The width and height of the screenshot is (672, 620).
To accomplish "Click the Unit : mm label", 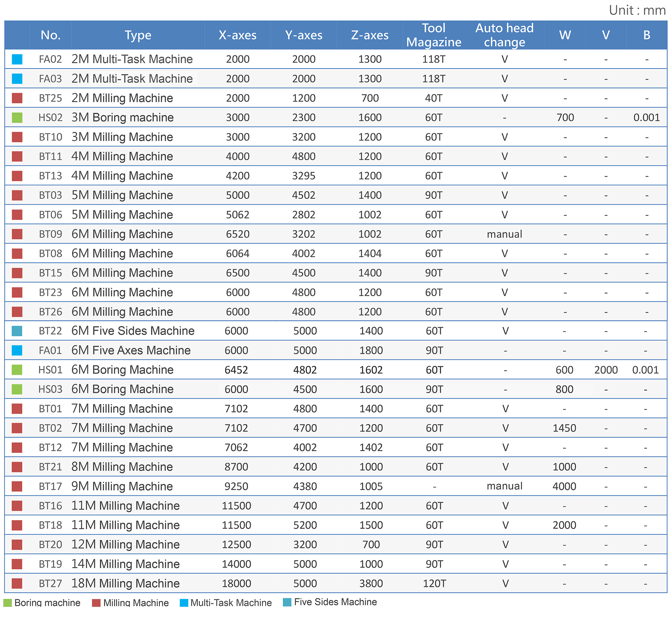I will pyautogui.click(x=637, y=10).
